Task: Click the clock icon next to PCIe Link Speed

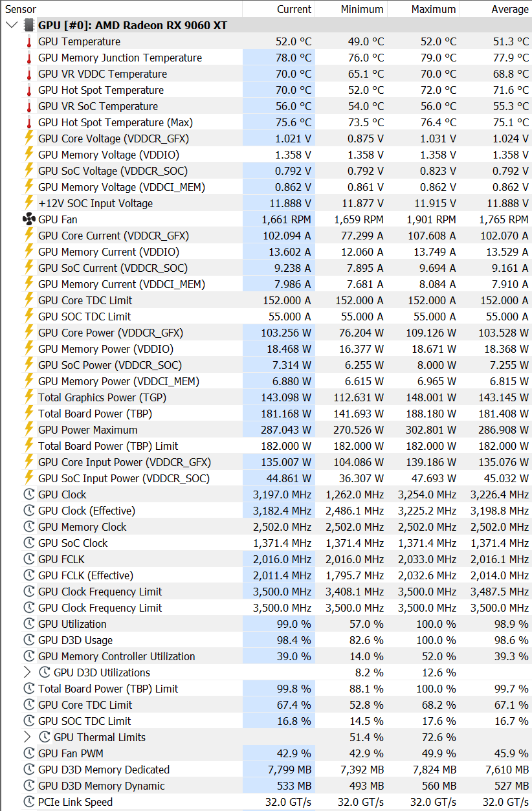Action: [28, 802]
